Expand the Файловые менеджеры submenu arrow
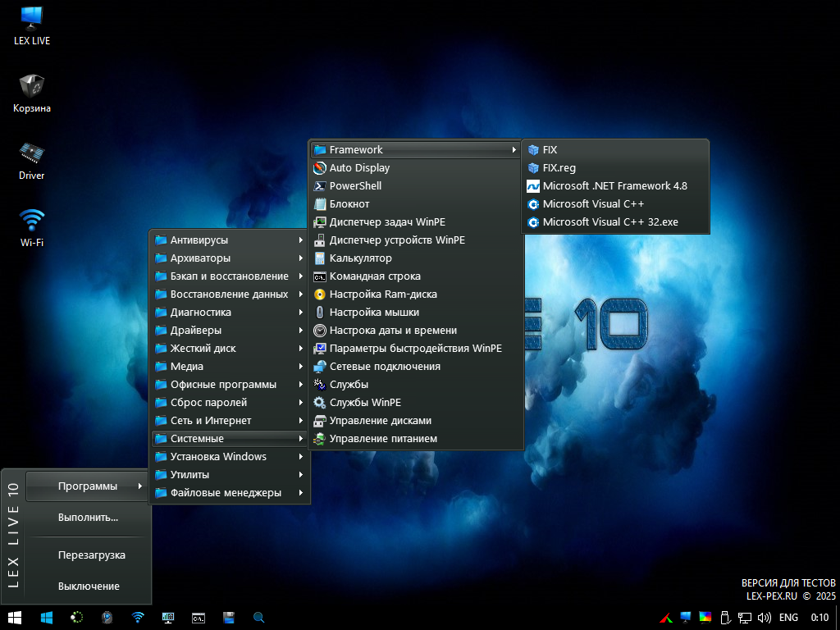Image resolution: width=840 pixels, height=630 pixels. [301, 493]
